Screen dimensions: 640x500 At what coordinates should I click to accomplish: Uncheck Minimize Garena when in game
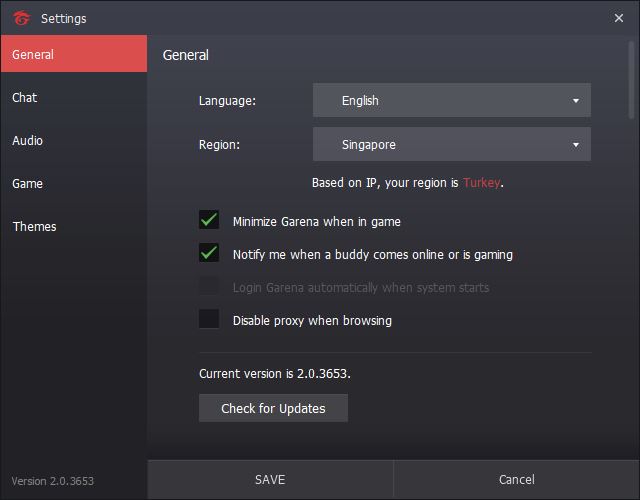(x=209, y=220)
